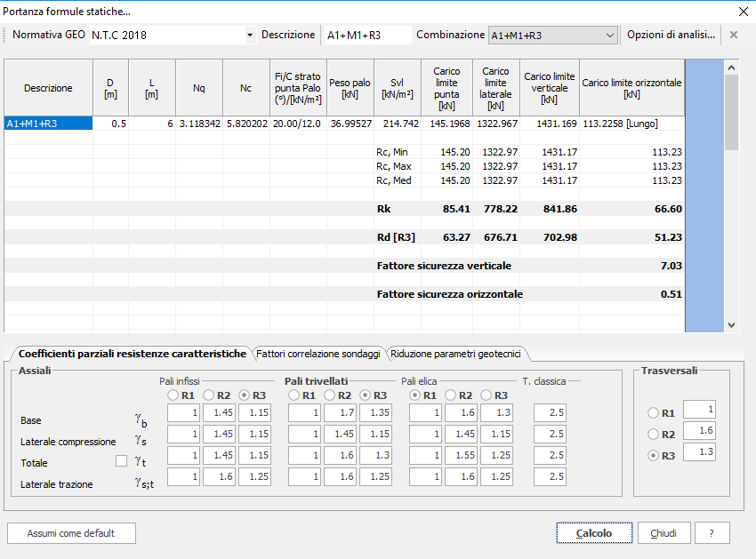Click Trasversali R3 value field 1.3
Viewport: 756px width, 559px height.
(x=699, y=452)
